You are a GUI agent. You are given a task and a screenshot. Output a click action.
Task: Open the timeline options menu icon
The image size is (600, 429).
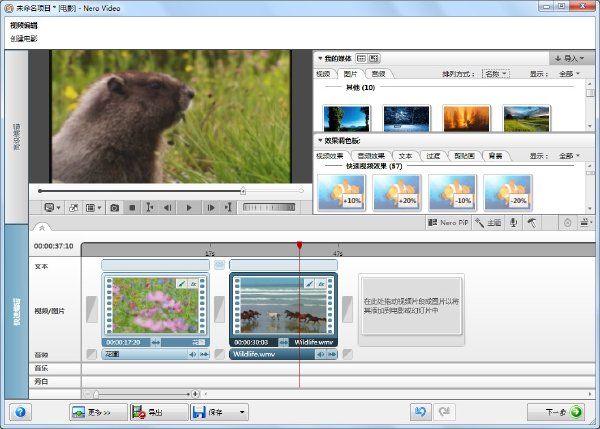(x=585, y=222)
